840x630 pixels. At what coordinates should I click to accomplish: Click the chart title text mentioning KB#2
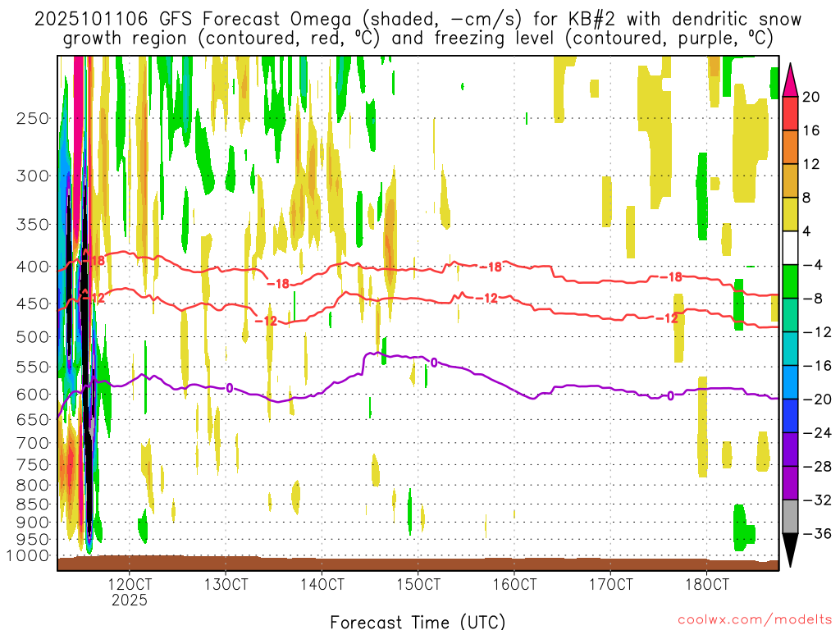(418, 29)
